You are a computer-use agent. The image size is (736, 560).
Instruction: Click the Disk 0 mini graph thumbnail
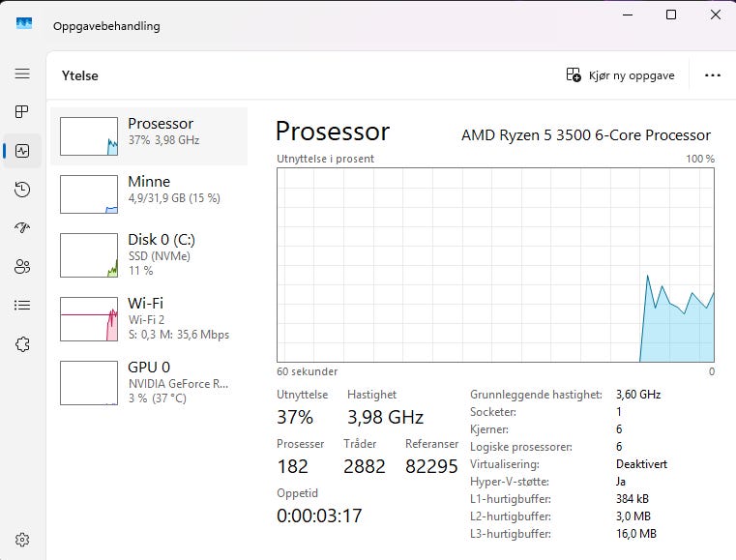[89, 255]
